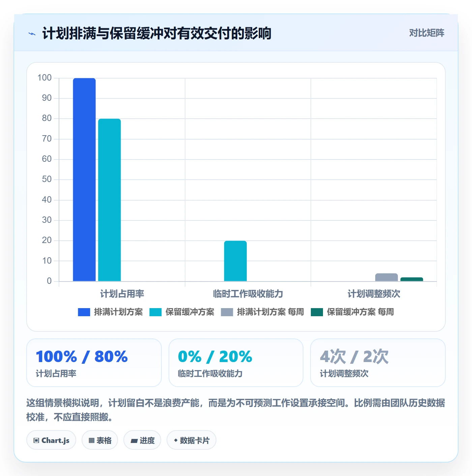Click the 临时工作吸收能力 x-axis label

coord(248,294)
